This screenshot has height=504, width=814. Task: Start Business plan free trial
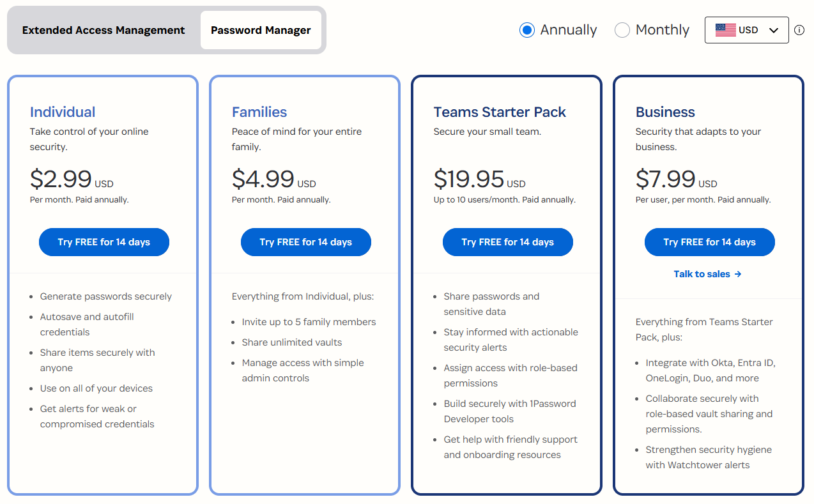(x=710, y=242)
